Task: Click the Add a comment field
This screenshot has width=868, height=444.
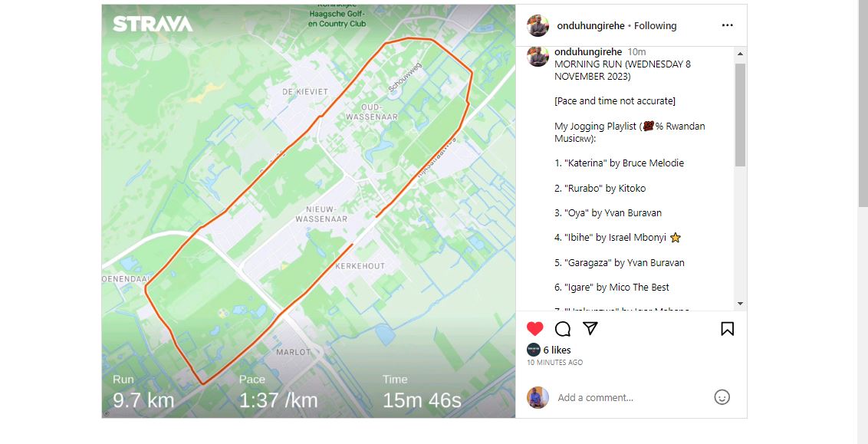Action: pos(631,397)
